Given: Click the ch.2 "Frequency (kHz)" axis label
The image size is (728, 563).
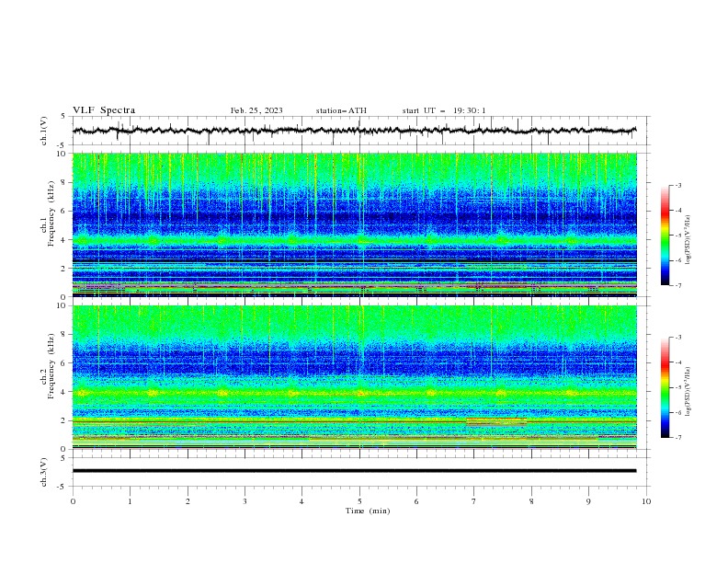Looking at the screenshot, I should [51, 365].
